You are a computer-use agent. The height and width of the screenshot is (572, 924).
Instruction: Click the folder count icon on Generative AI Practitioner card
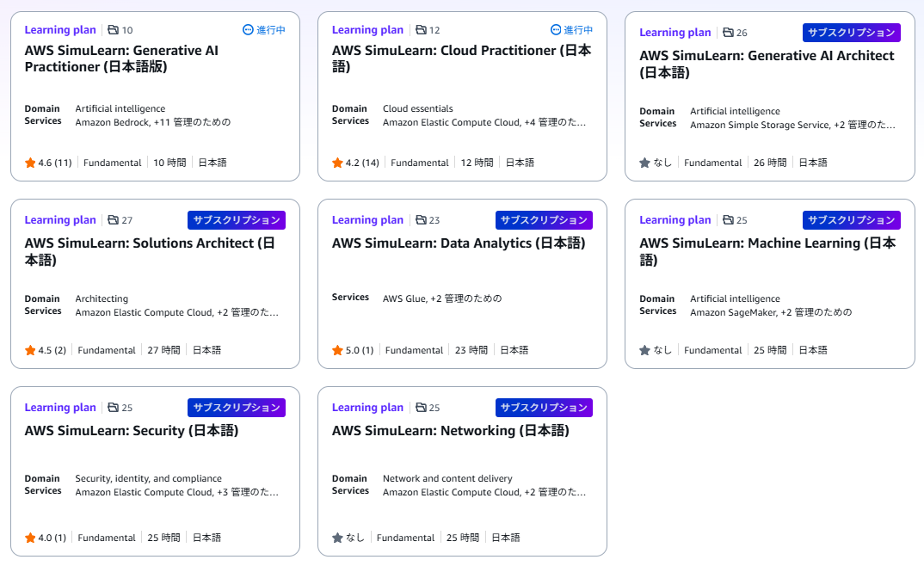[114, 30]
